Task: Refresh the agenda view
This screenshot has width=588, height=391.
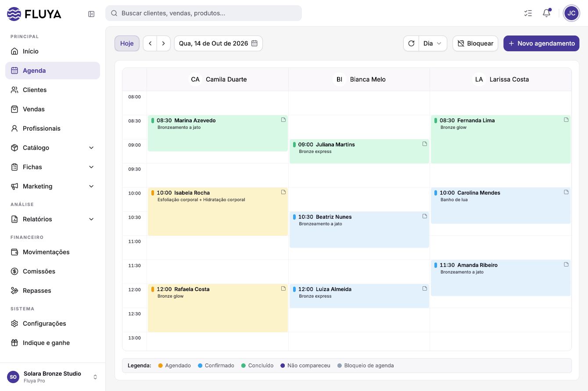Action: (411, 43)
